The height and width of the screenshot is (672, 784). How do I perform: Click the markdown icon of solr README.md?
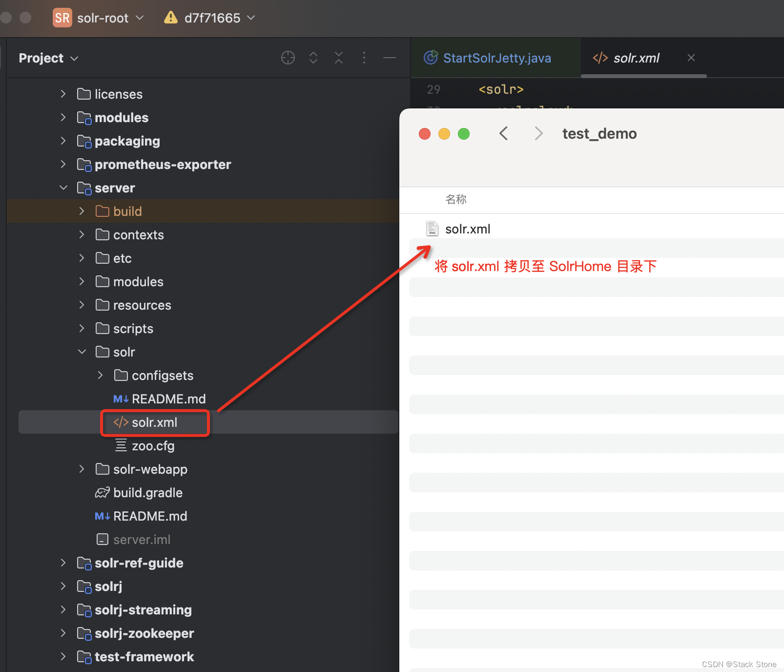pos(121,399)
